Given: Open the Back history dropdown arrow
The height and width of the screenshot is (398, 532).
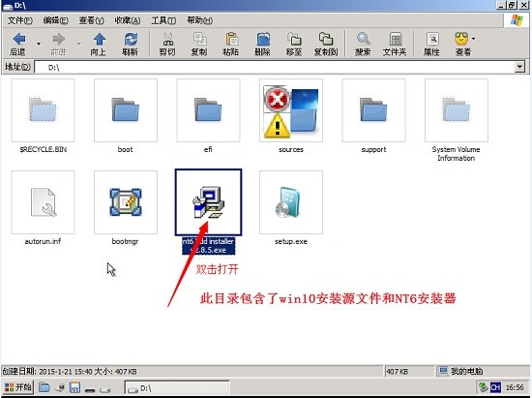Looking at the screenshot, I should (39, 44).
